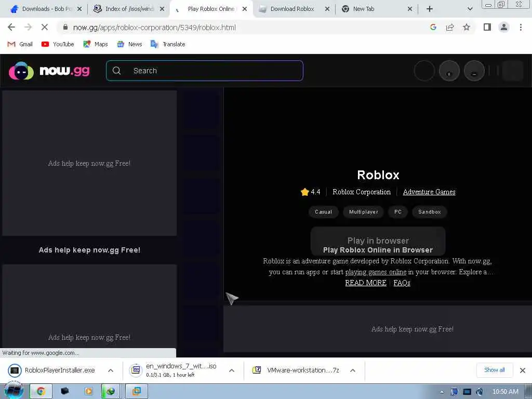Open the News bookmark
This screenshot has height=399, width=532.
coord(129,44)
